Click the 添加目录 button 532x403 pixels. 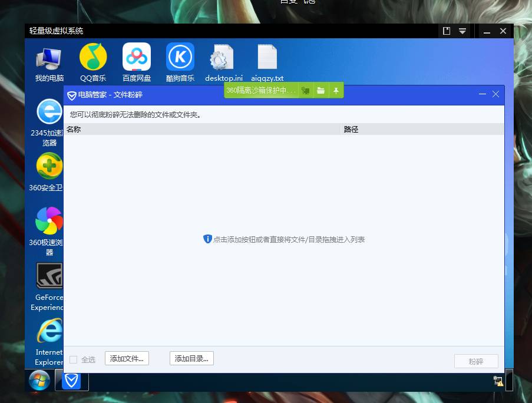[191, 358]
